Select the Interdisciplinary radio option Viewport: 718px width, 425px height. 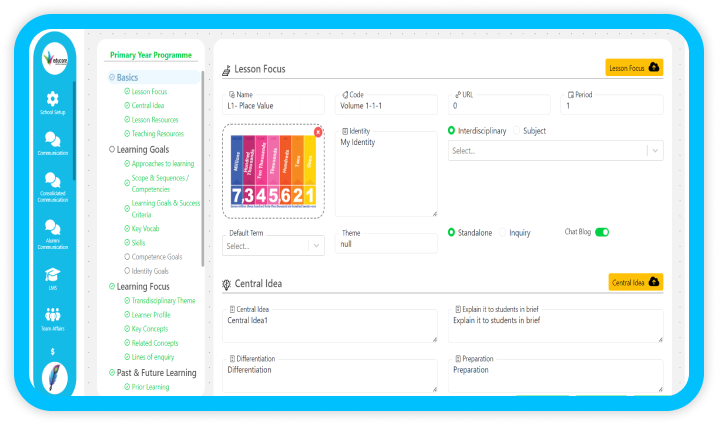coord(452,131)
